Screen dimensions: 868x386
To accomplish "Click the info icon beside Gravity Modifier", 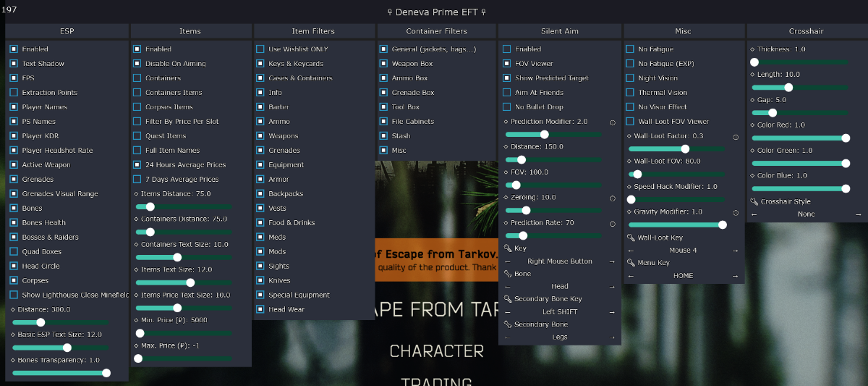I will 736,212.
